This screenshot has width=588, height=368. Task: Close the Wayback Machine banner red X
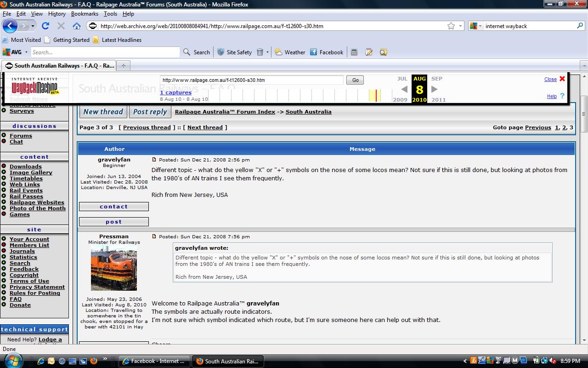point(562,79)
